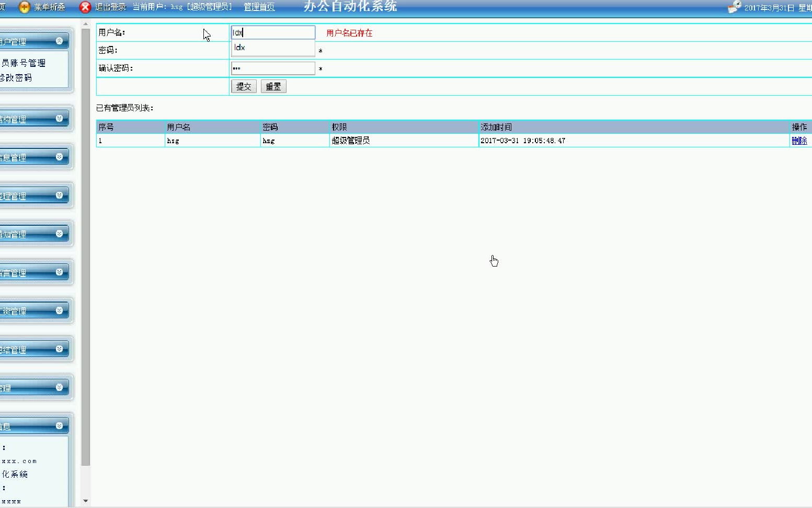
Task: Expand the 经理管理 sidebar section chevron
Action: pyautogui.click(x=59, y=195)
